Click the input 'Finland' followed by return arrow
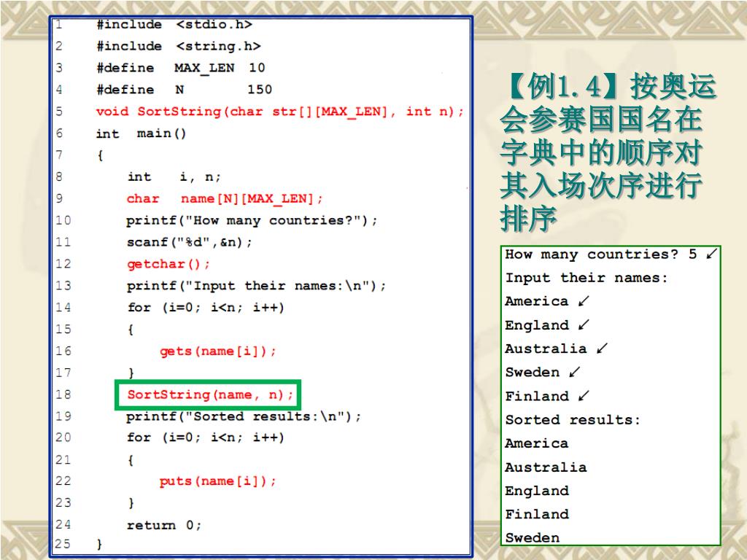 (x=547, y=396)
